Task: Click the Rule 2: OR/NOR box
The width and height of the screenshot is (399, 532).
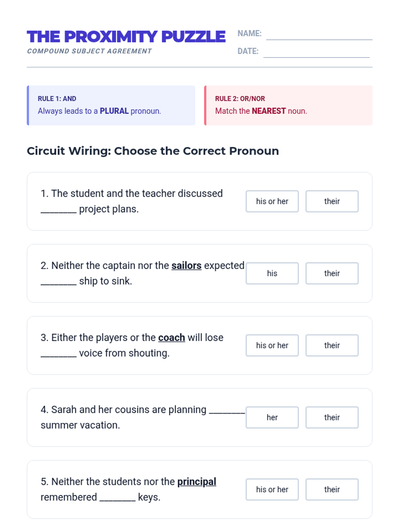Action: [x=288, y=105]
